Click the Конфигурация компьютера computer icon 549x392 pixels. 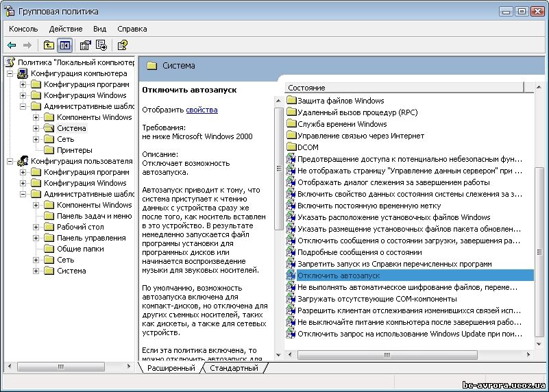23,73
